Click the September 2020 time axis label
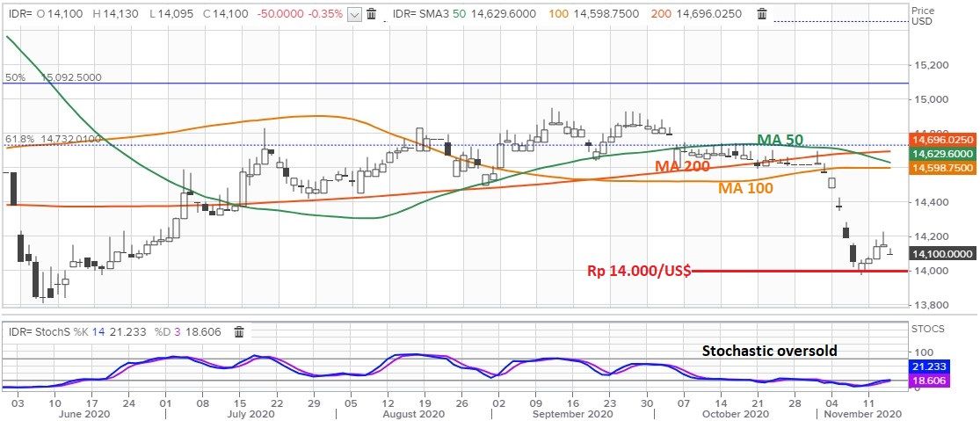Screen dimensions: 980x421 tap(572, 414)
